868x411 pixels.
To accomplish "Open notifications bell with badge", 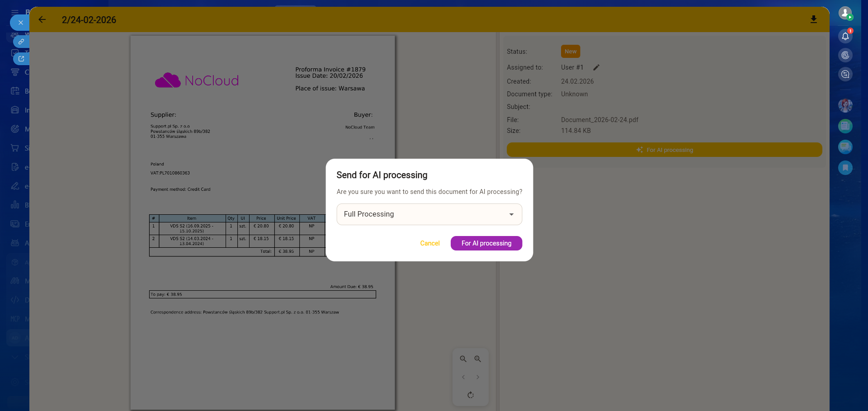I will [845, 36].
